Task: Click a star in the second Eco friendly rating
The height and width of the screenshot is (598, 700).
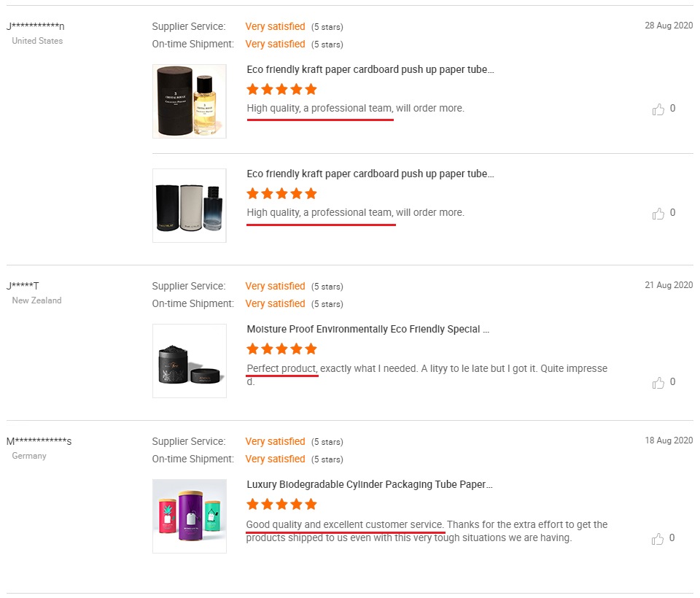Action: [281, 193]
